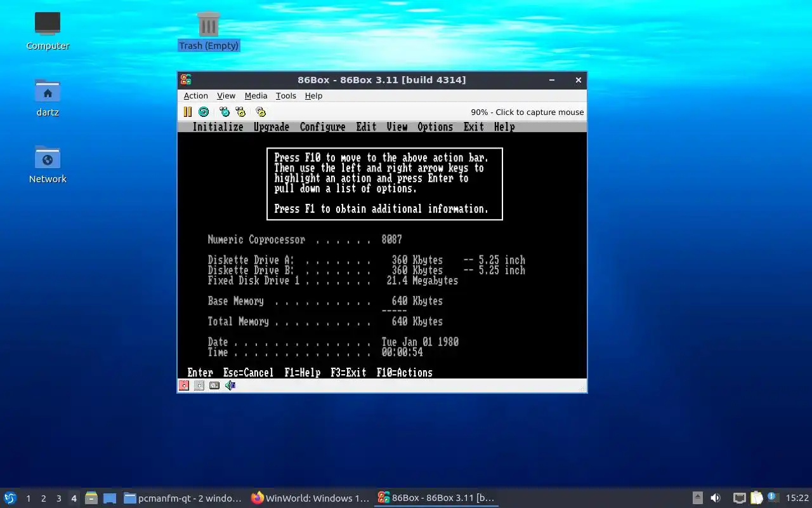Click Upgrade in the emulated action bar
Screen dimensions: 812x508
[272, 127]
